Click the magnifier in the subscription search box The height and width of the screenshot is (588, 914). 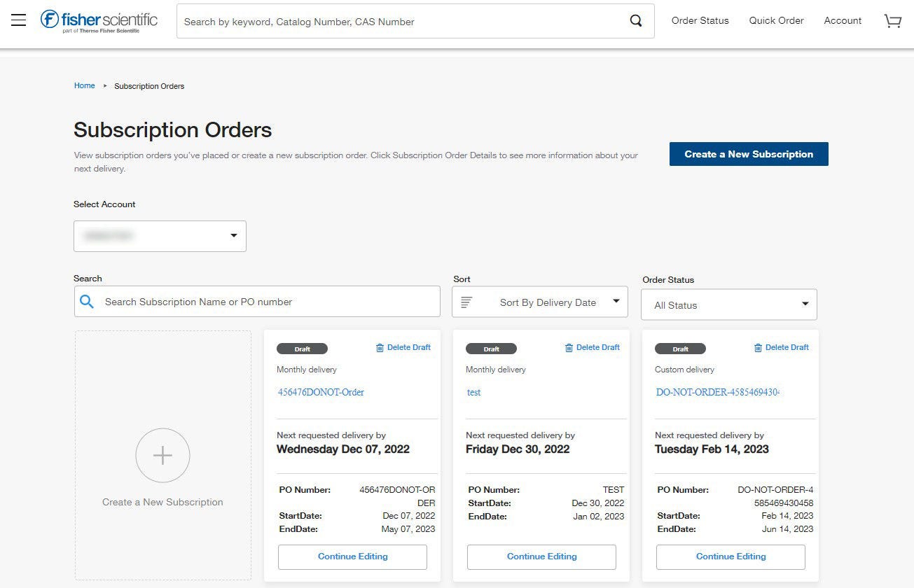(x=87, y=301)
